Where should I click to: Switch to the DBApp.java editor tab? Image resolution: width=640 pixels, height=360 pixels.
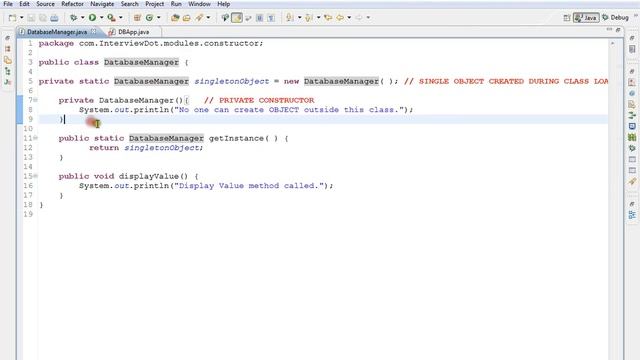click(133, 32)
